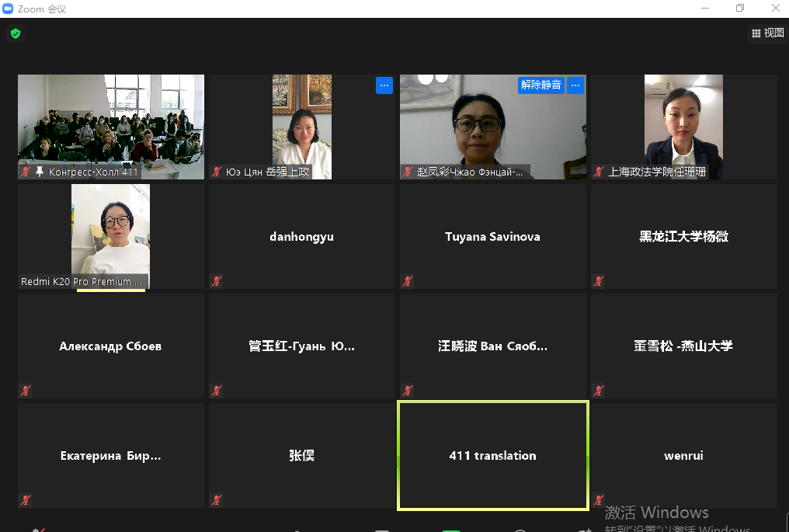Click the Zoom logo in the title bar
The width and height of the screenshot is (789, 532).
click(x=9, y=8)
